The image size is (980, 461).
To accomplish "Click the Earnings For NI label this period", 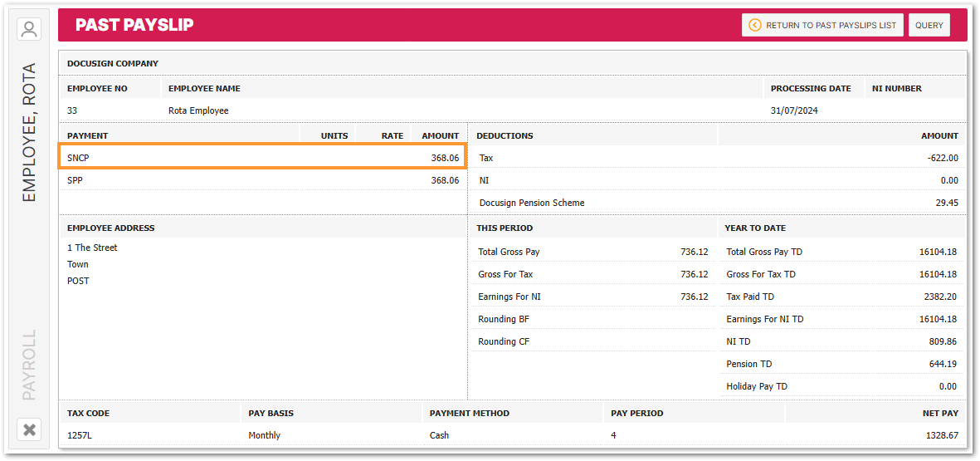I will pyautogui.click(x=510, y=297).
